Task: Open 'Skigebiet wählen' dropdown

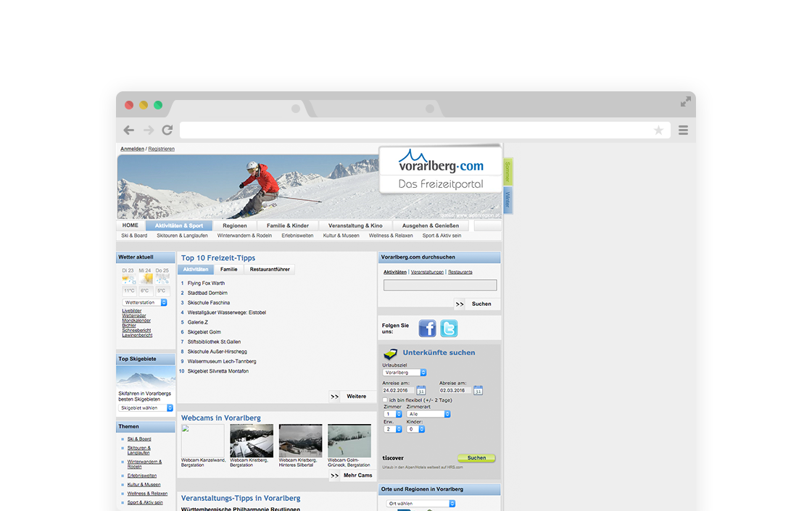Action: pos(146,408)
